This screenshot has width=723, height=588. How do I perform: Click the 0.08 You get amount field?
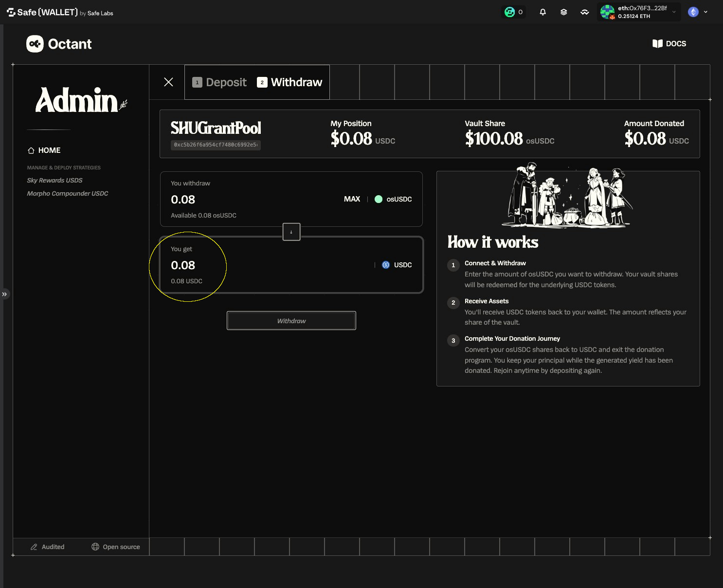(183, 265)
